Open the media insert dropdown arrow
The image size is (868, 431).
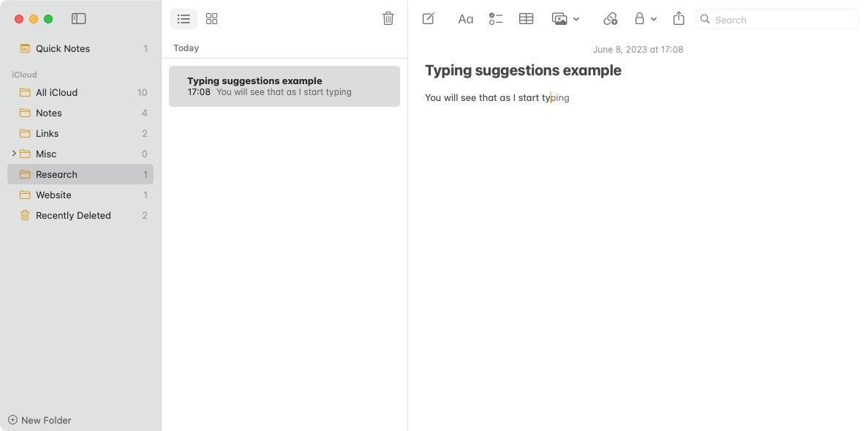tap(577, 19)
